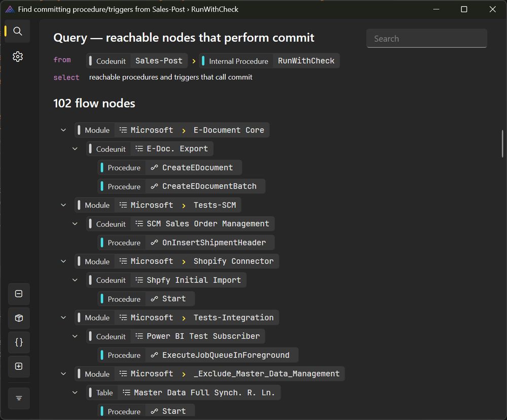Click the list icon beside Shpfy Initial Import
The width and height of the screenshot is (507, 420).
click(x=139, y=280)
